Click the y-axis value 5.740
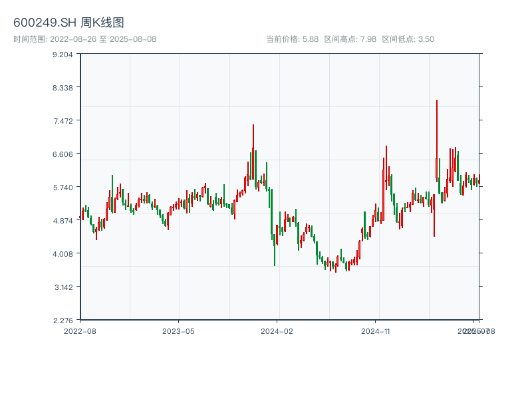 pyautogui.click(x=63, y=188)
